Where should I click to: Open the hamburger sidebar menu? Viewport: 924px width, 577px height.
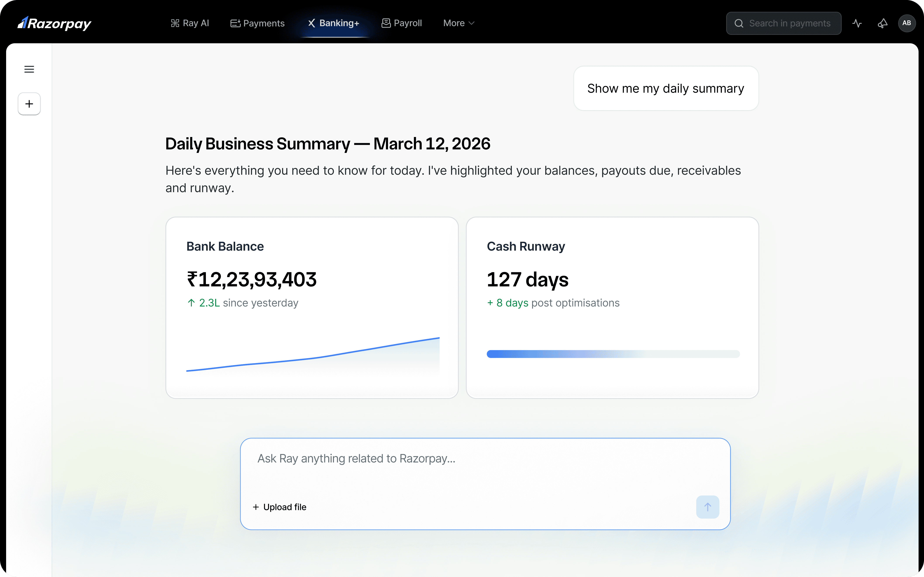pos(29,69)
